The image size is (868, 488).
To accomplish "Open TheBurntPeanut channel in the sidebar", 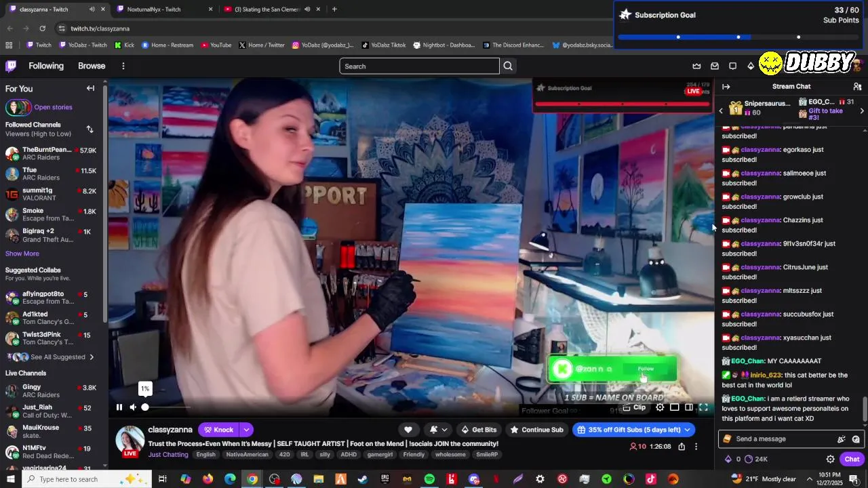I will click(x=51, y=153).
